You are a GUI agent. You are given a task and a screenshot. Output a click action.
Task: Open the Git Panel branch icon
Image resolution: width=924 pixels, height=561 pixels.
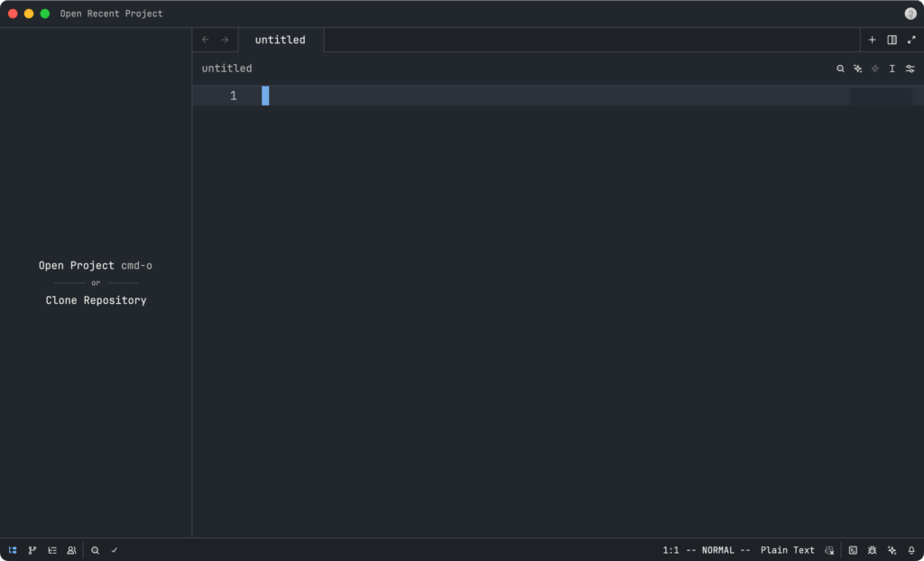(x=32, y=550)
